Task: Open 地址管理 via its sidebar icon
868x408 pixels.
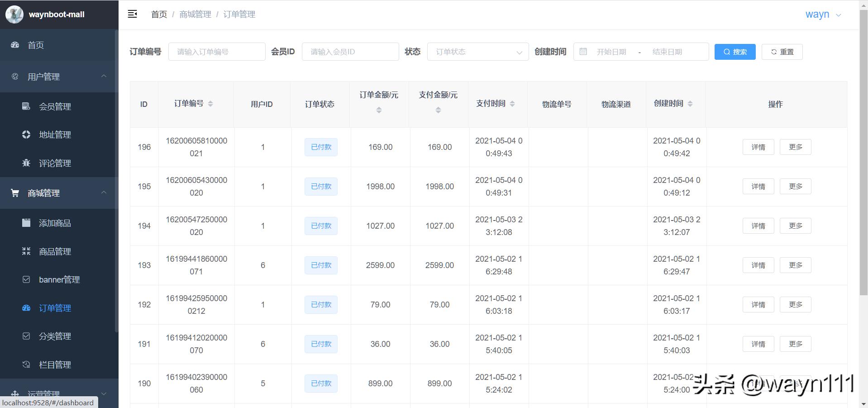Action: tap(26, 134)
